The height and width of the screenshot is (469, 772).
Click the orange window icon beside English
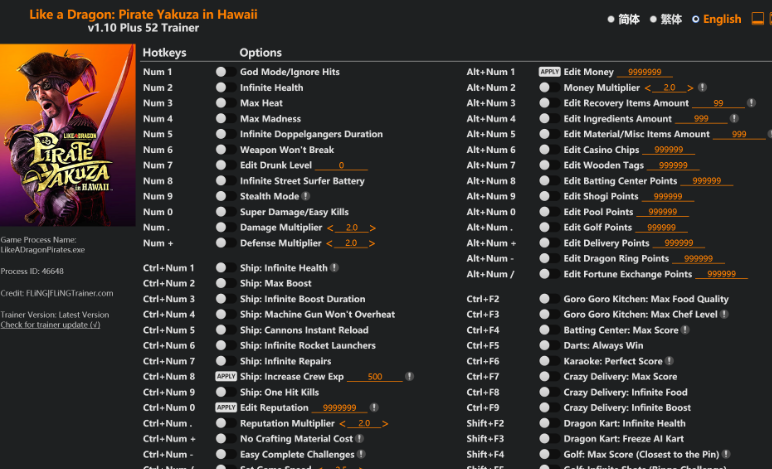pyautogui.click(x=758, y=19)
